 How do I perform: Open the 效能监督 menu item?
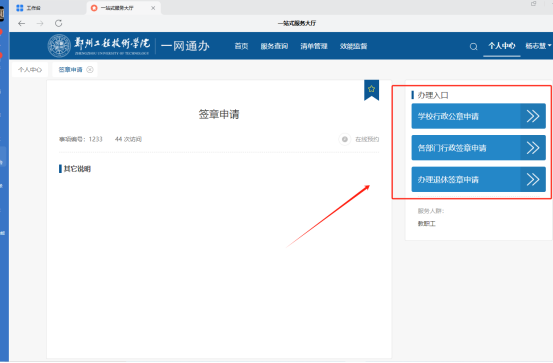353,46
